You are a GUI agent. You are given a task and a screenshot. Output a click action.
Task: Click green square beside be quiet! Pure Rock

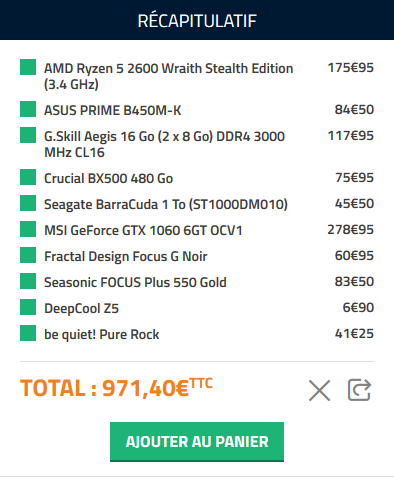[28, 333]
